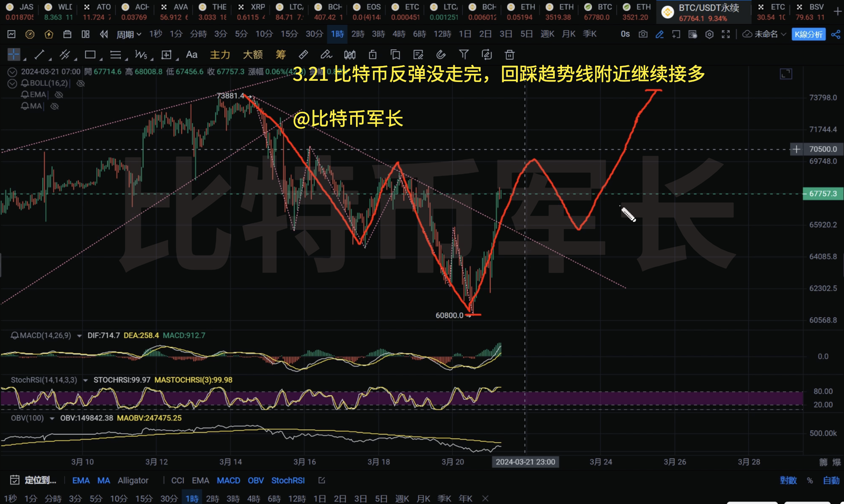Open K線分析 analysis panel
844x504 pixels.
[x=809, y=34]
